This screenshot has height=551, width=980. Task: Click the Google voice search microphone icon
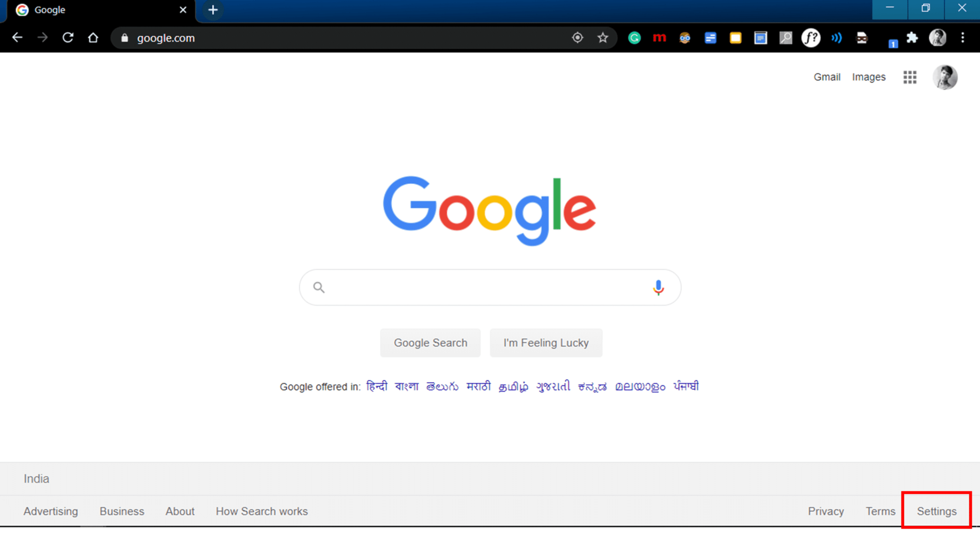coord(658,287)
